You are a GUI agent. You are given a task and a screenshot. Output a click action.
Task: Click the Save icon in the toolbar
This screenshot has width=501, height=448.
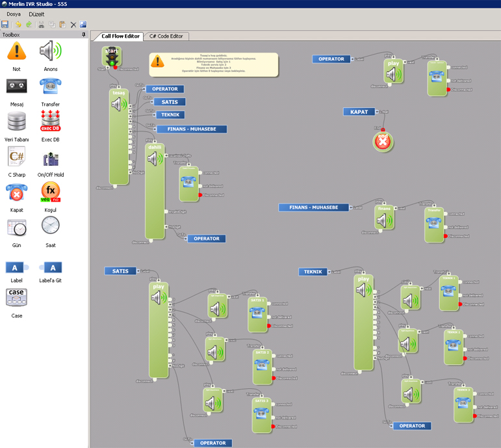(x=5, y=24)
